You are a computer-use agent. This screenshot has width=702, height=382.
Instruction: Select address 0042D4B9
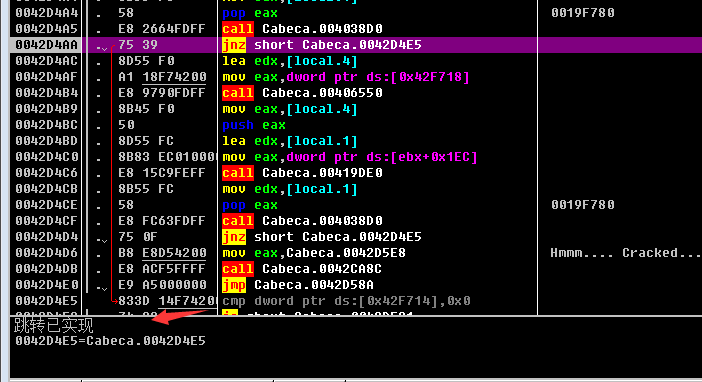47,109
